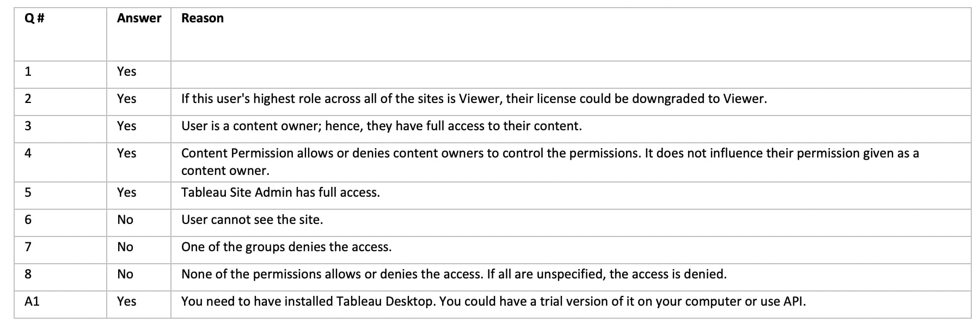Click the 'Q #' column header
Screen dimensions: 980x328
(x=34, y=19)
